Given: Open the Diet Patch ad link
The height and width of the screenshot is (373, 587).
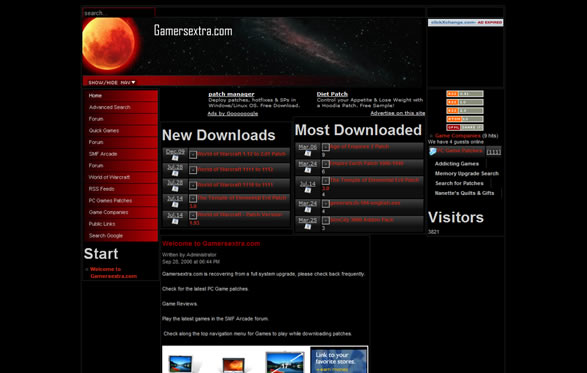Looking at the screenshot, I should [332, 94].
